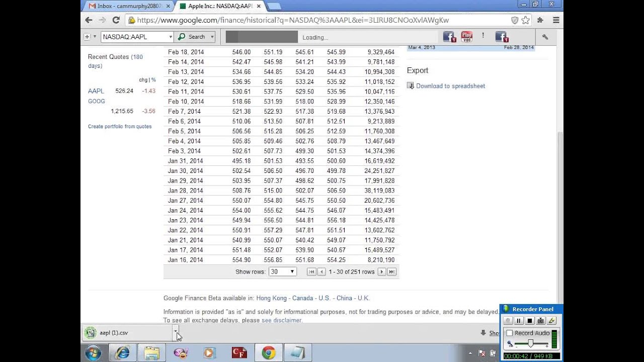Open the CF application on taskbar

point(239,353)
